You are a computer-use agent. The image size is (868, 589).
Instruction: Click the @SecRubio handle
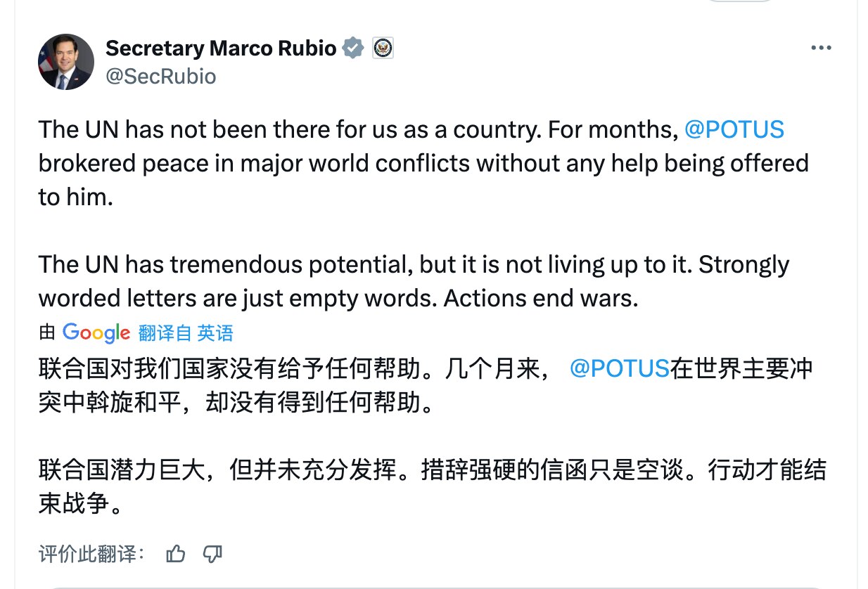point(161,77)
